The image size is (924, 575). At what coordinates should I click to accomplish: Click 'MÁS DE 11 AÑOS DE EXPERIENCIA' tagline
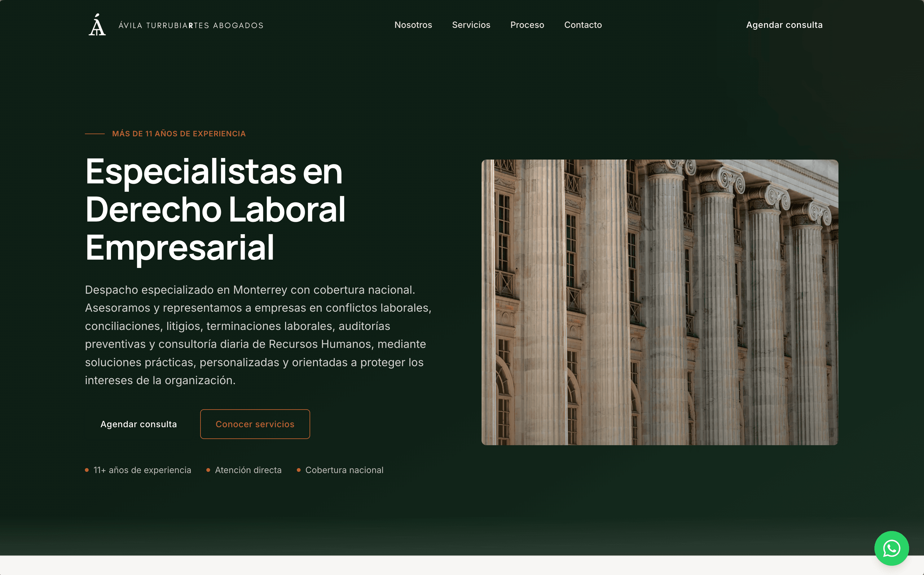179,134
